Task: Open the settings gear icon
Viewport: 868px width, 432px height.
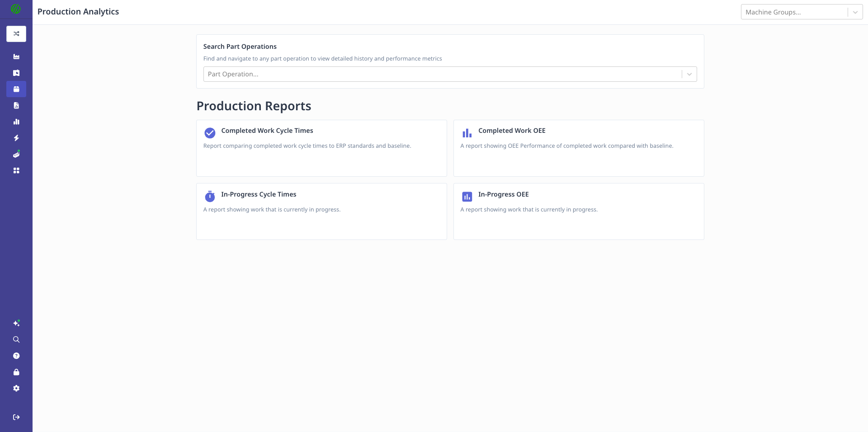Action: 16,388
